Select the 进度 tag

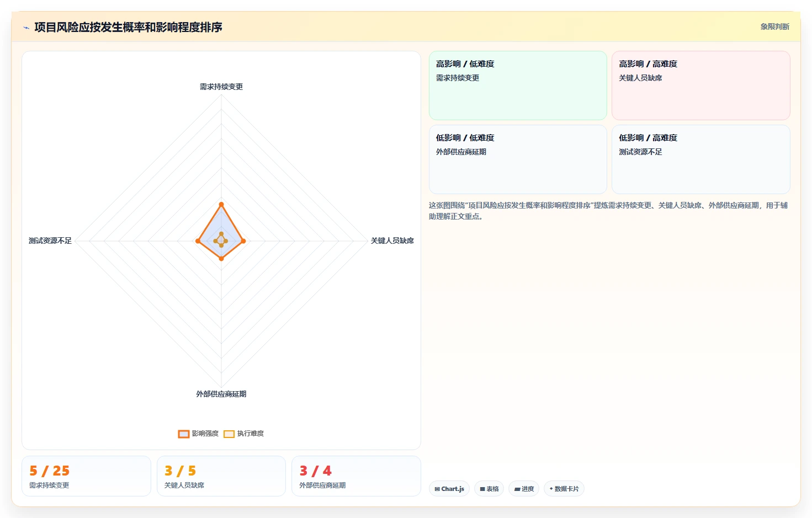click(x=524, y=489)
